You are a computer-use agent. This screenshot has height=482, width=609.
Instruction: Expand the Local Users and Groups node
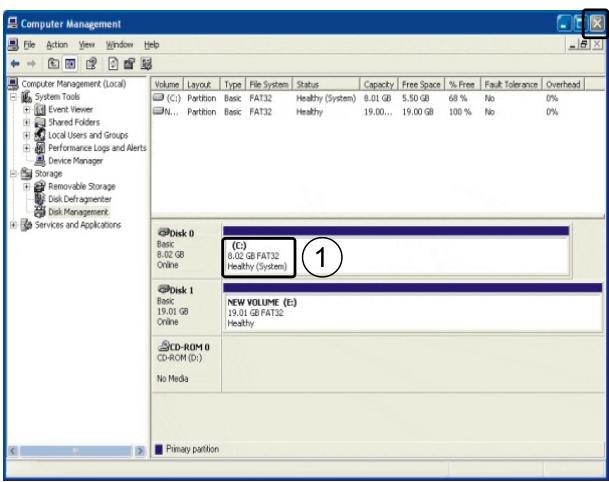[26, 135]
